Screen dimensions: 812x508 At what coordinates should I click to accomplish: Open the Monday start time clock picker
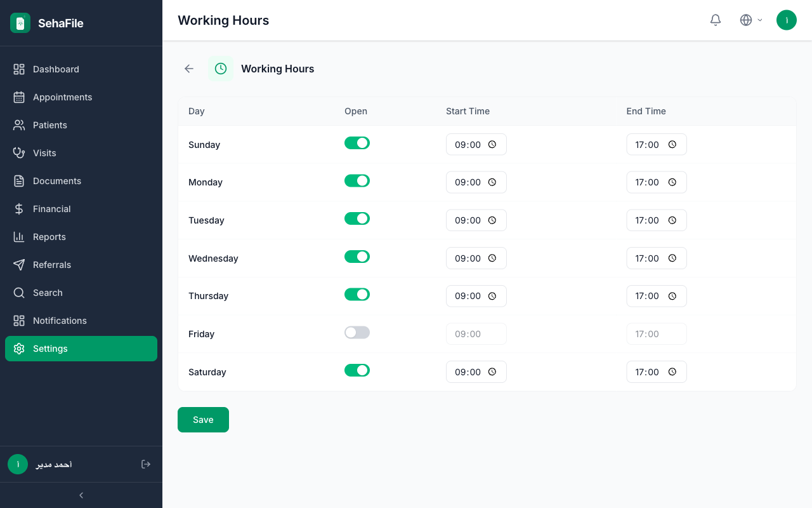coord(492,182)
